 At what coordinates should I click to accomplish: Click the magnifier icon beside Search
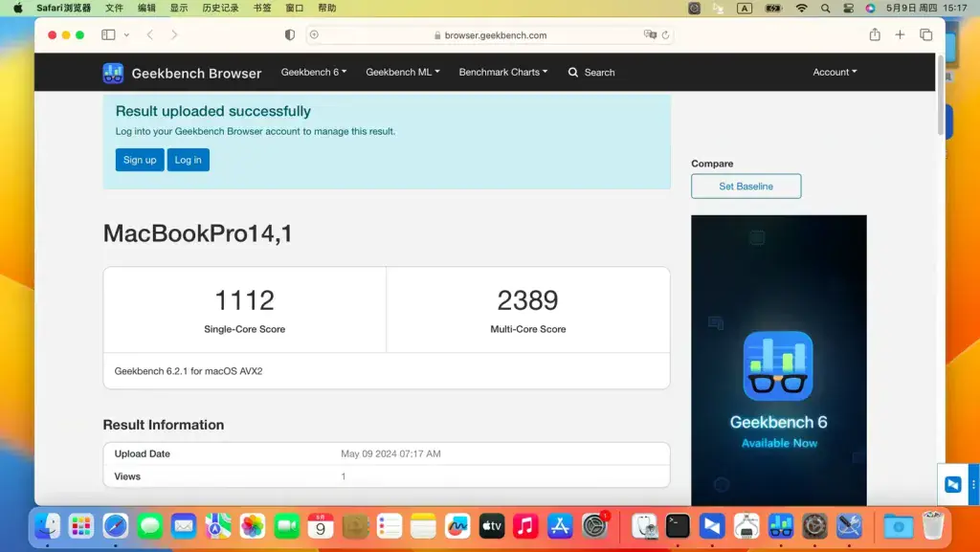tap(572, 73)
